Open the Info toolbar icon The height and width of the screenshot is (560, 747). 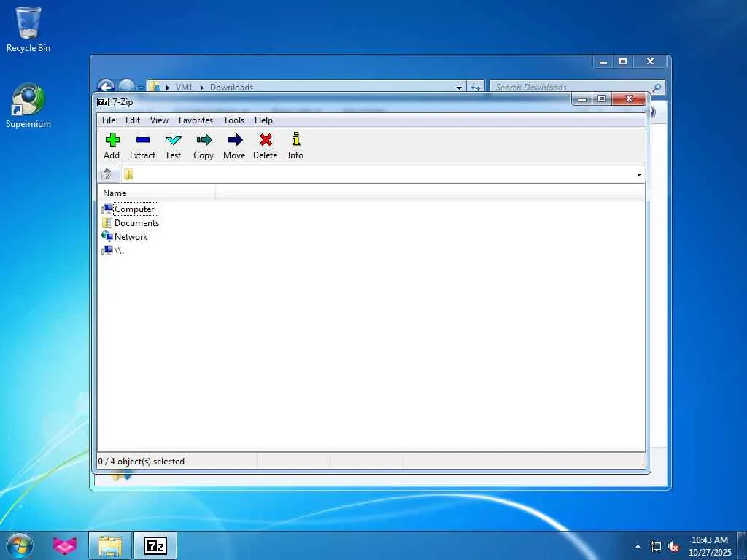coord(296,139)
